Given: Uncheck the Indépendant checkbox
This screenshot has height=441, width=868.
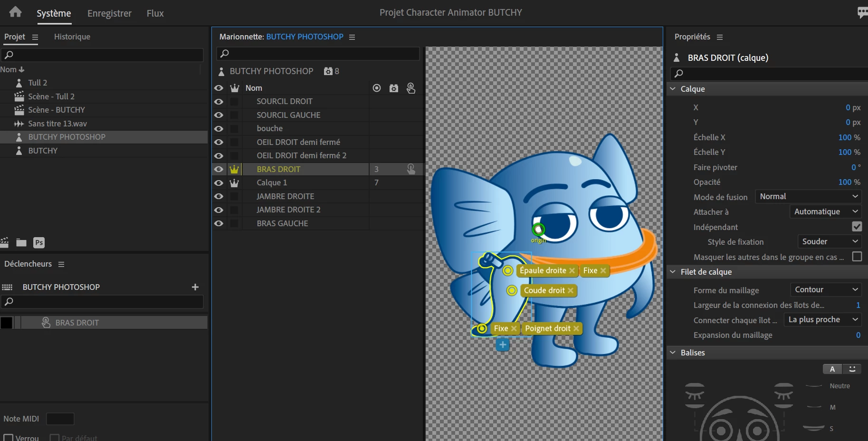Looking at the screenshot, I should pos(857,227).
